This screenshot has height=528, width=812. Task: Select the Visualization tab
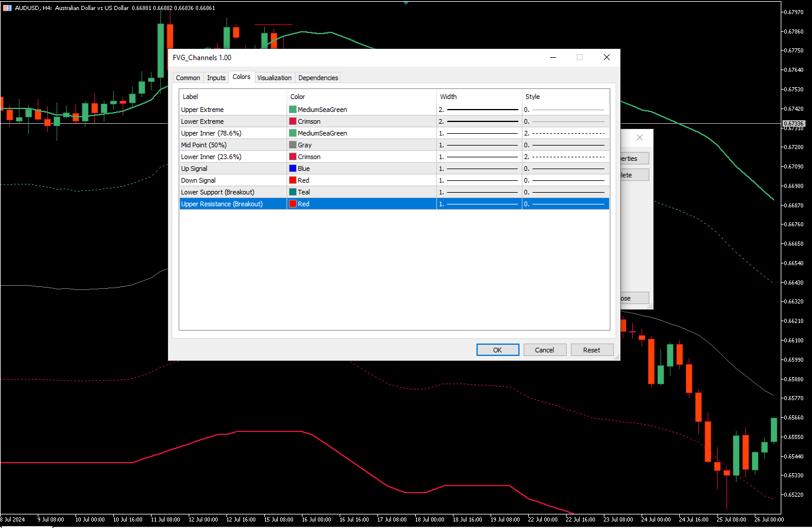(x=274, y=78)
